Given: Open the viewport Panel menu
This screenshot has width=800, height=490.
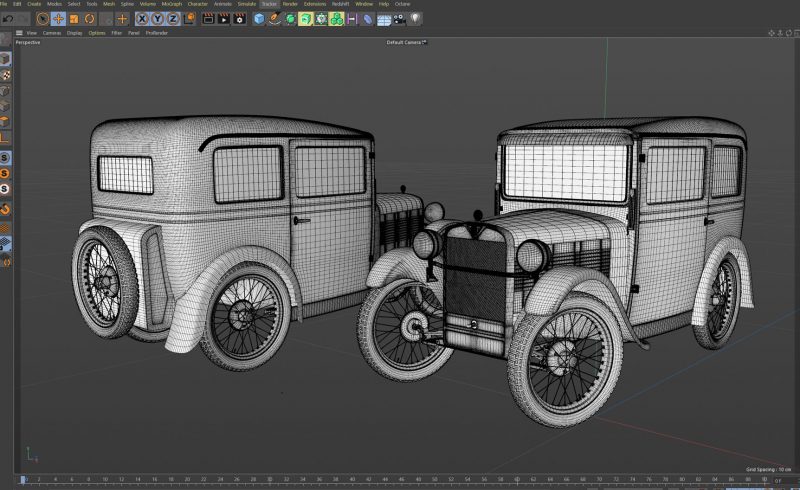Looking at the screenshot, I should tap(134, 33).
